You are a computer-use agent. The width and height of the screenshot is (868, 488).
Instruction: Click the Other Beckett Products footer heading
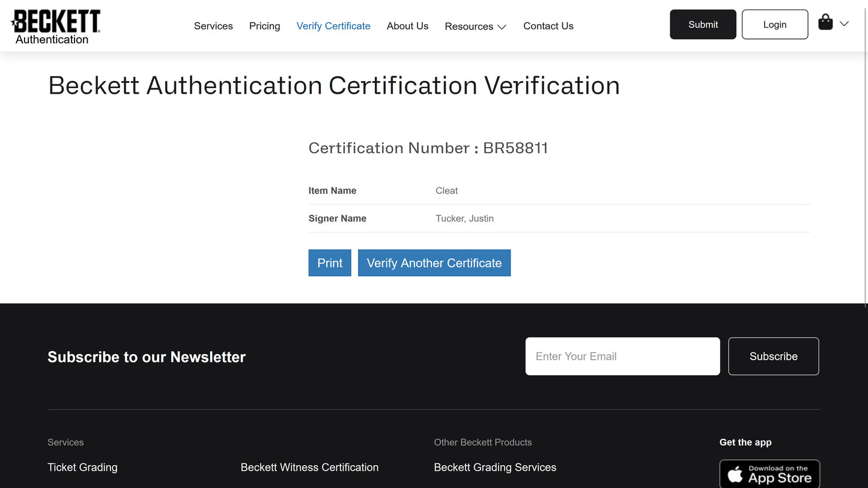pos(483,442)
